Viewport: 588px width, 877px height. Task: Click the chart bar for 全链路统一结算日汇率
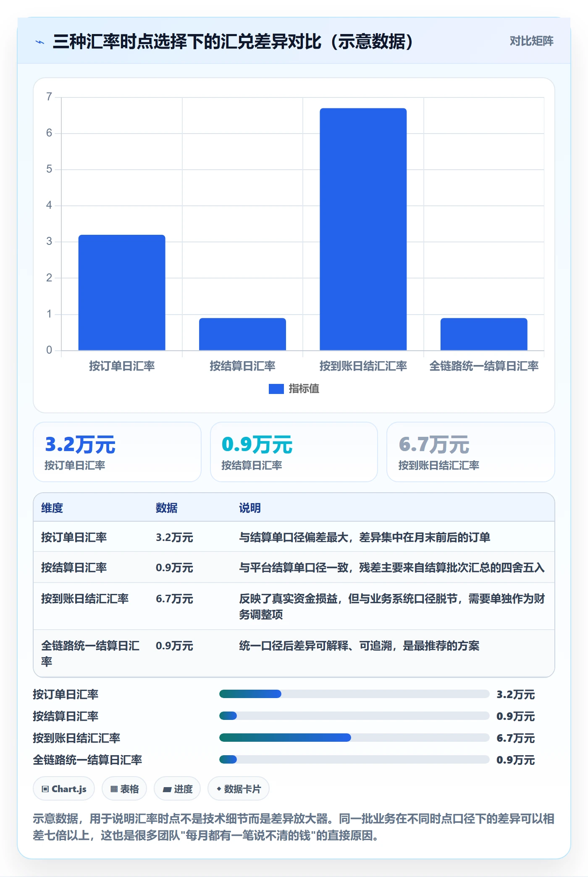coord(484,334)
